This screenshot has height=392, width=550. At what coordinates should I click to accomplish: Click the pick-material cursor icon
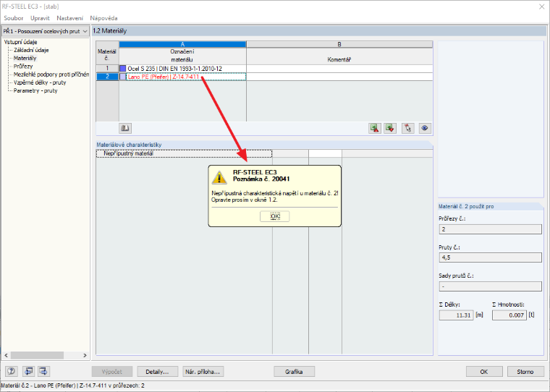(x=407, y=128)
